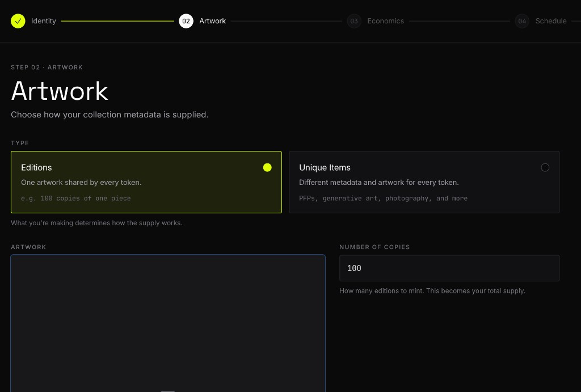Open the Artwork step label
This screenshot has height=392, width=581.
(x=212, y=21)
